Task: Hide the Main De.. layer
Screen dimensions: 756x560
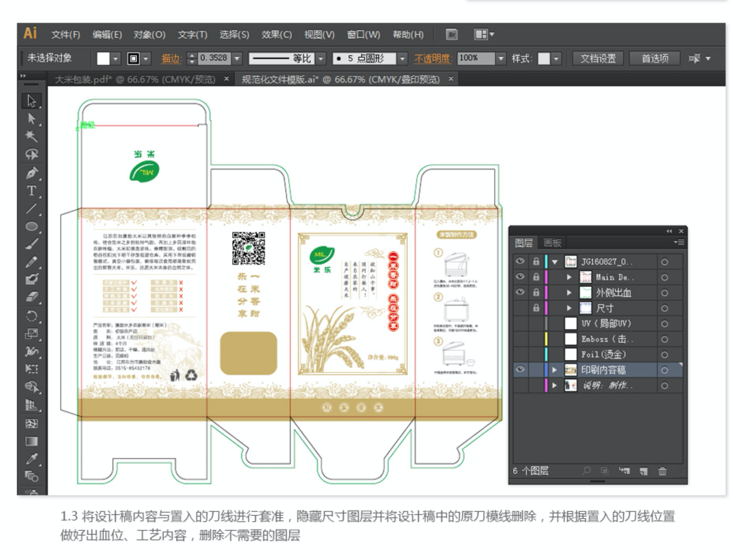Action: 520,277
